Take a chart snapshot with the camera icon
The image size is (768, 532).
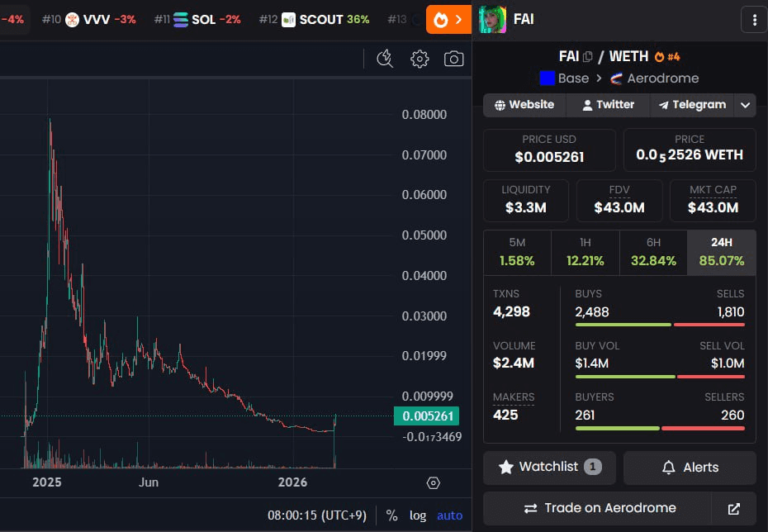pos(453,59)
